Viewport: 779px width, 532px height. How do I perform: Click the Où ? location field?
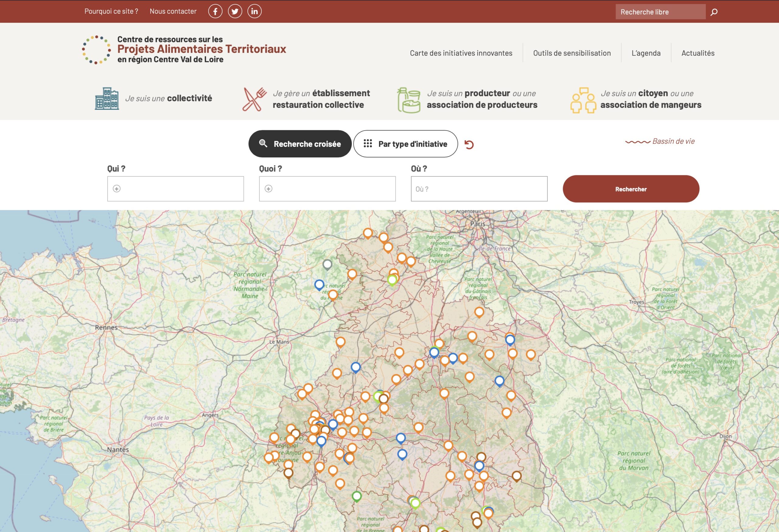coord(479,189)
